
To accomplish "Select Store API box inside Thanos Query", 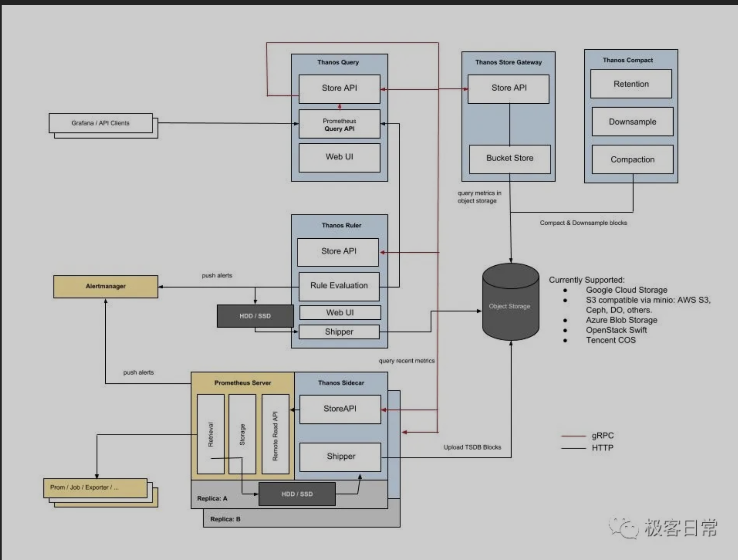I will 340,89.
